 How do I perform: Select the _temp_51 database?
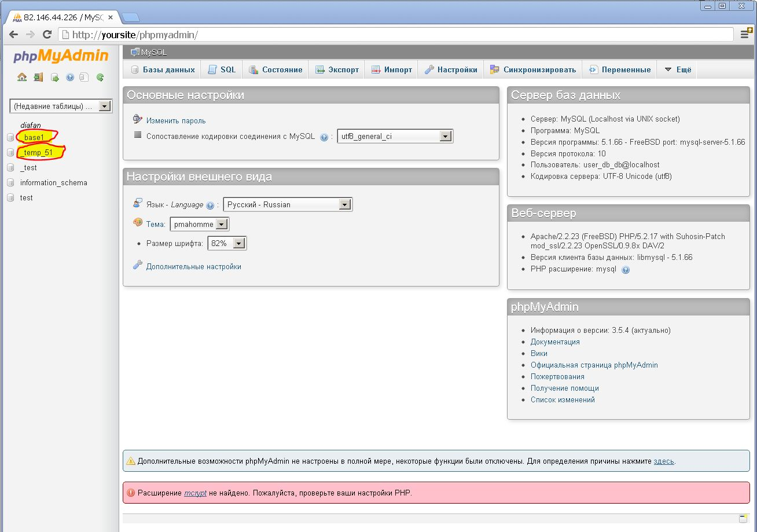click(36, 153)
